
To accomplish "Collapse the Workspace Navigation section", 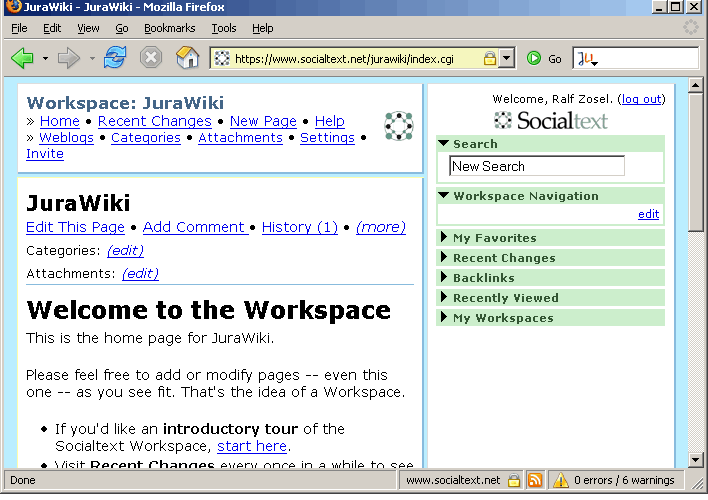I will coord(444,196).
